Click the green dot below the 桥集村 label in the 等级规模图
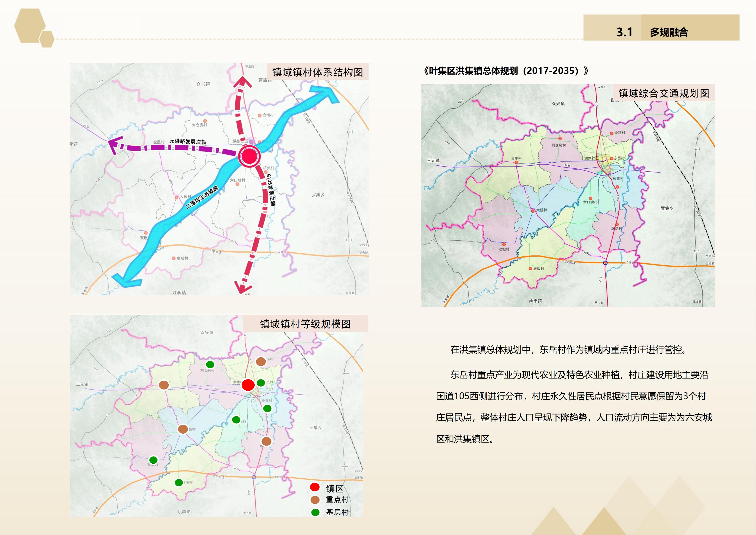The width and height of the screenshot is (756, 535). pos(267,409)
